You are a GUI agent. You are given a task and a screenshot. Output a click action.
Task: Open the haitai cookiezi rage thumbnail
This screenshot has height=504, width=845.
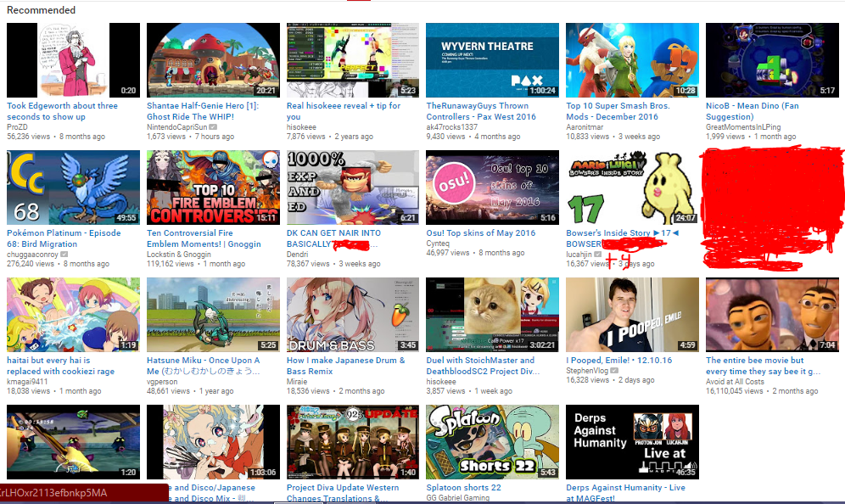[73, 315]
